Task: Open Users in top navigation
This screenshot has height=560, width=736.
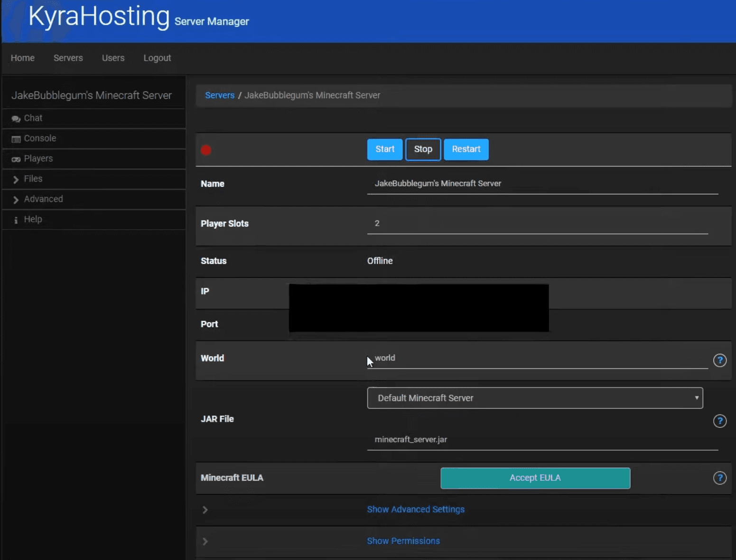Action: click(113, 58)
